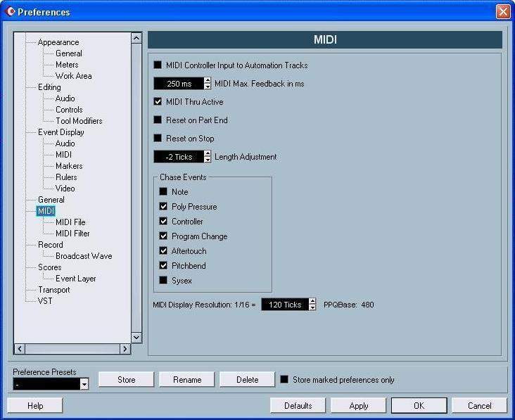Select Editing category

tap(49, 87)
